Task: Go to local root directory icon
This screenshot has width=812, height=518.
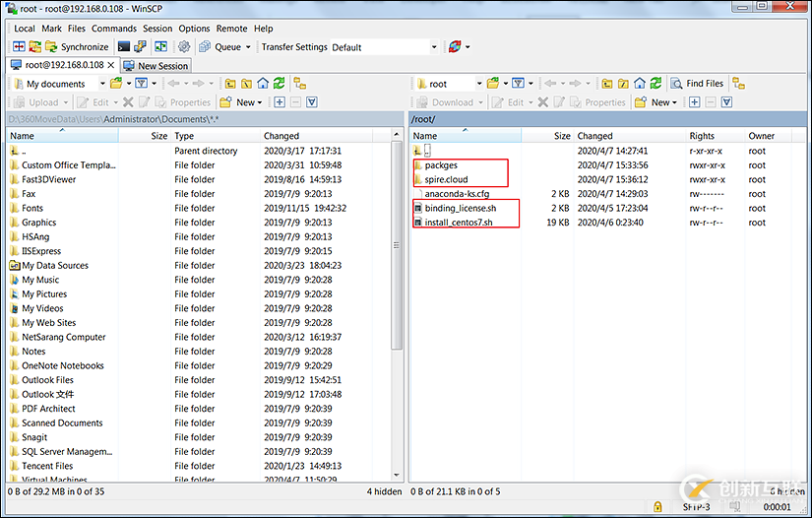Action: 246,84
